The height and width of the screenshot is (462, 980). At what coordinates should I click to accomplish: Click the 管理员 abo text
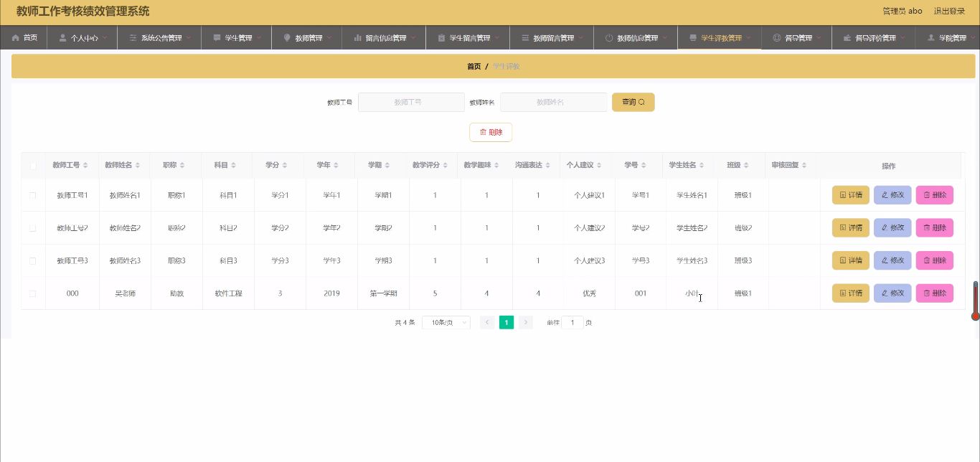click(903, 11)
